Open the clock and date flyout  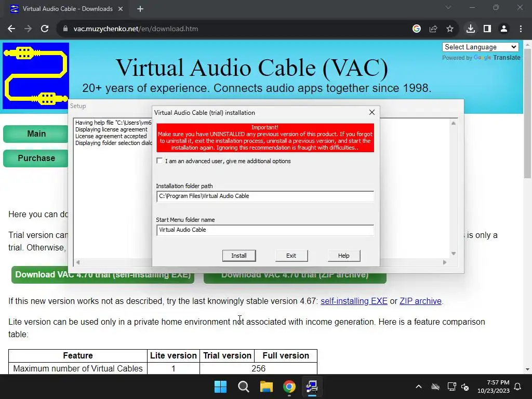point(494,387)
